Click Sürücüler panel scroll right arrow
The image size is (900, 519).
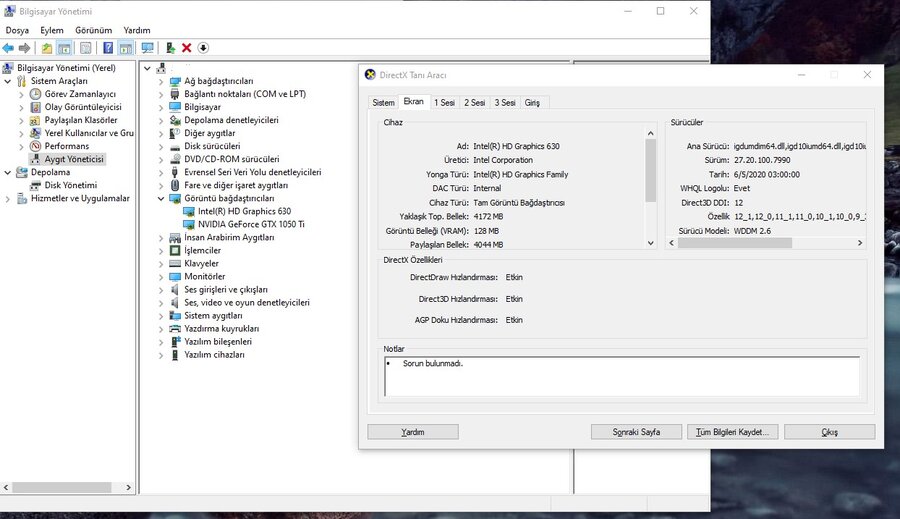pyautogui.click(x=860, y=243)
